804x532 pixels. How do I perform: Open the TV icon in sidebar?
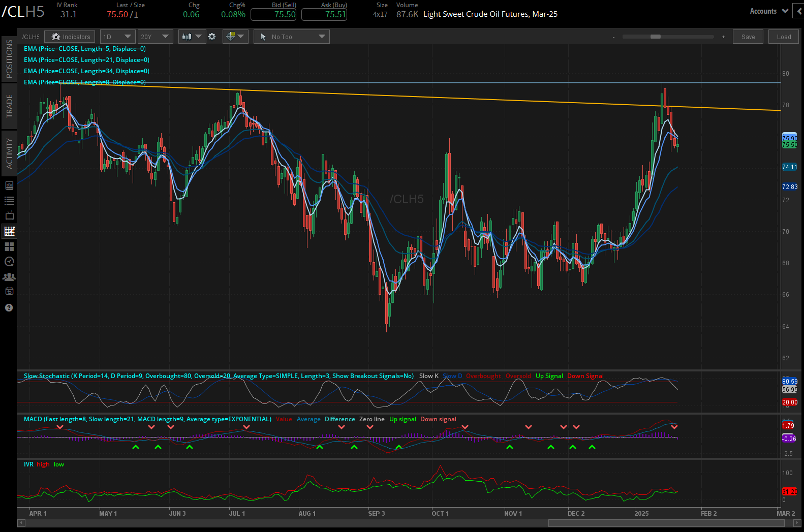pos(9,216)
